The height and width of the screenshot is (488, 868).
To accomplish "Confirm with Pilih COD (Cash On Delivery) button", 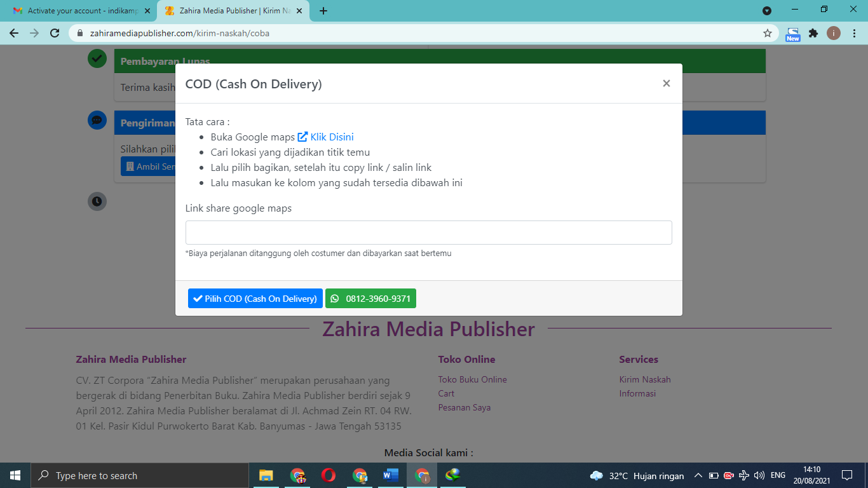I will coord(255,299).
